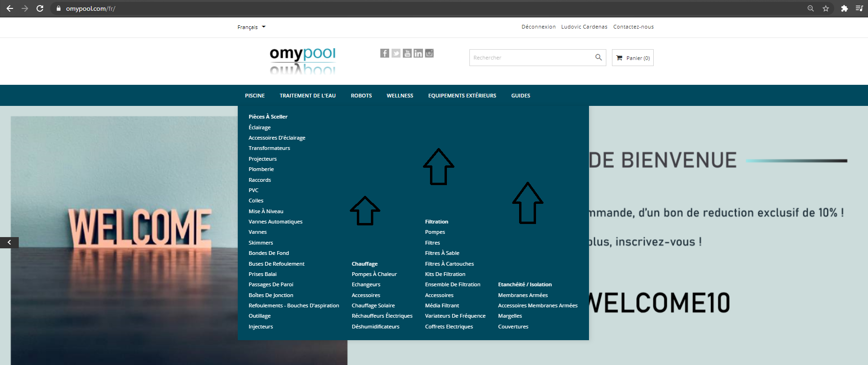Bookmark this page with star icon
The width and height of the screenshot is (868, 365).
pos(826,8)
